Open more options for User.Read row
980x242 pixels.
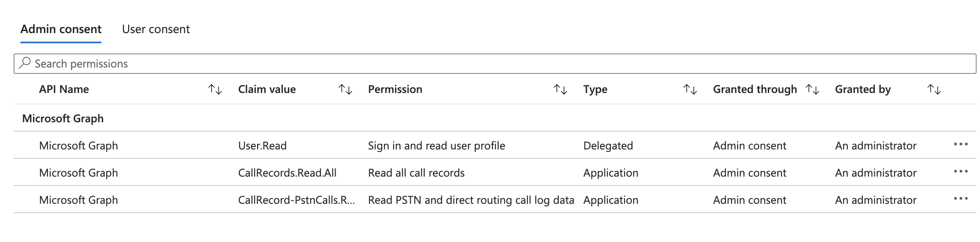960,144
